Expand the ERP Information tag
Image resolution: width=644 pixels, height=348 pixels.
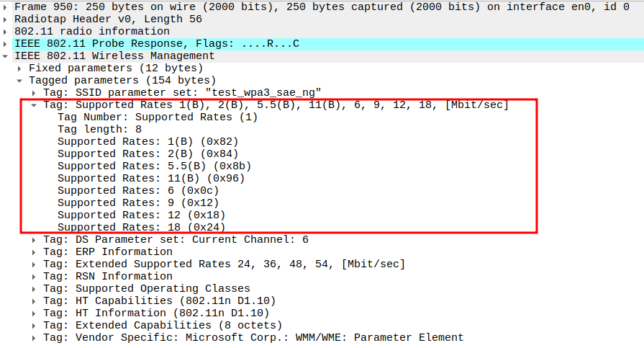tap(35, 251)
